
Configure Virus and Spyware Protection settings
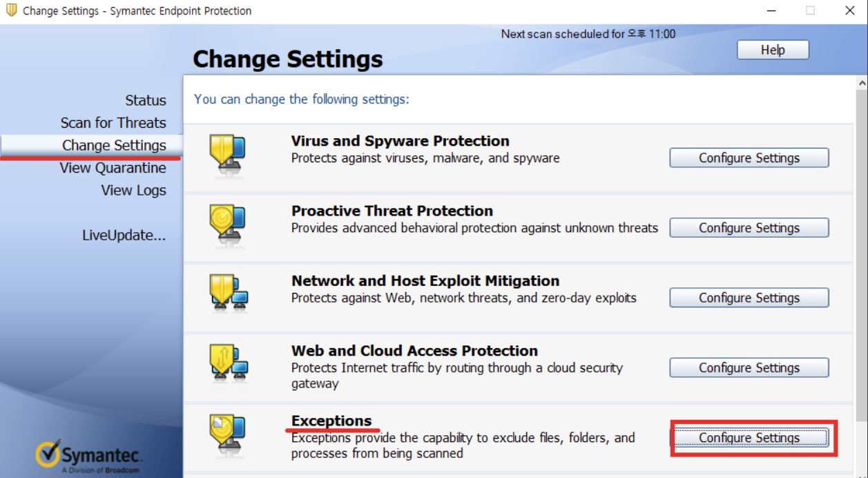tap(749, 158)
